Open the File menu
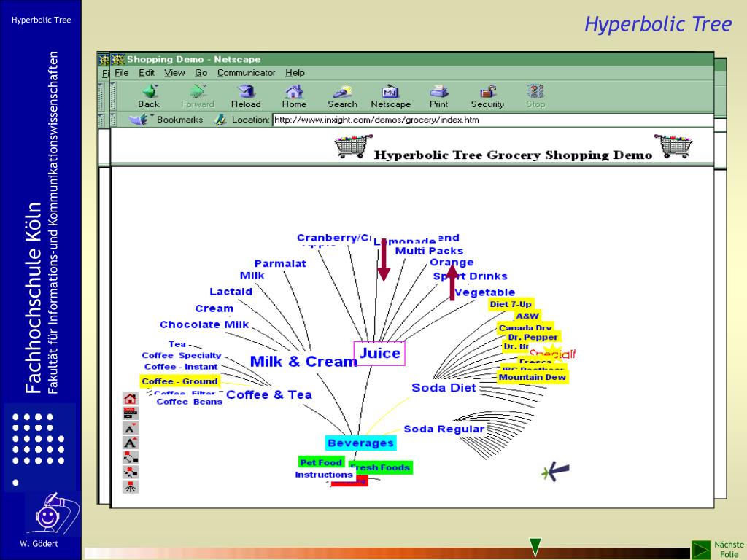This screenshot has width=747, height=560. coord(122,73)
